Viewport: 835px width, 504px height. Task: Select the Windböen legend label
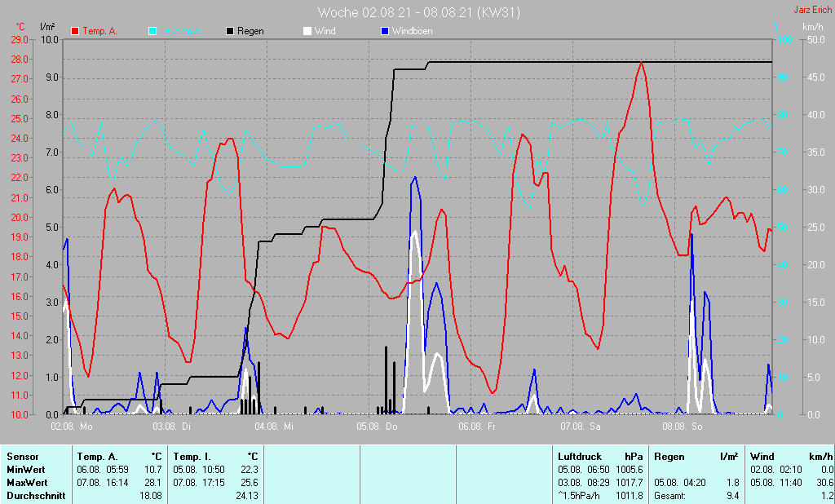(412, 31)
